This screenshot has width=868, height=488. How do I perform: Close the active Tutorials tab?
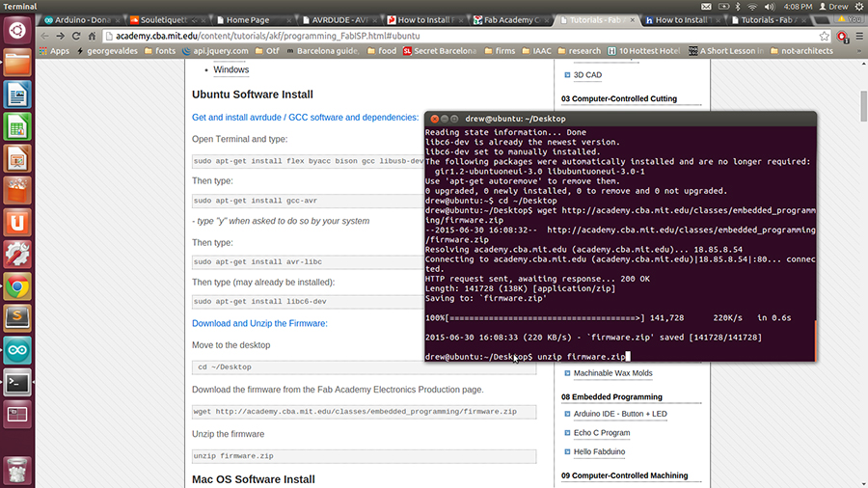click(x=632, y=20)
